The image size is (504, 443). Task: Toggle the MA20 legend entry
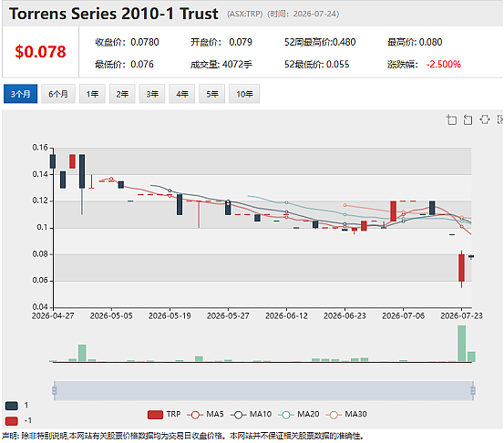point(299,415)
